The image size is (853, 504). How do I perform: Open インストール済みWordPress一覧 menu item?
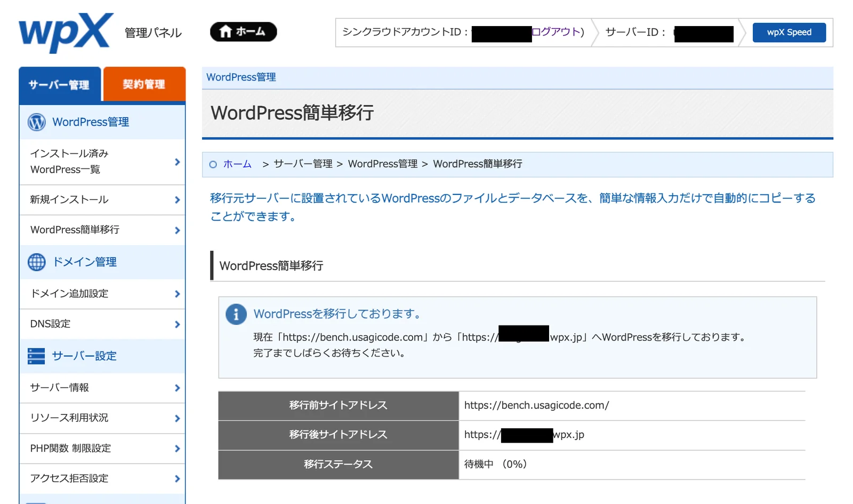pyautogui.click(x=102, y=161)
